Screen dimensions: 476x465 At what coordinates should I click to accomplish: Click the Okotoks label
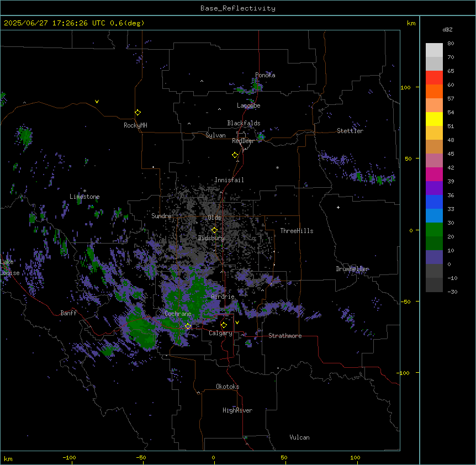coord(228,387)
